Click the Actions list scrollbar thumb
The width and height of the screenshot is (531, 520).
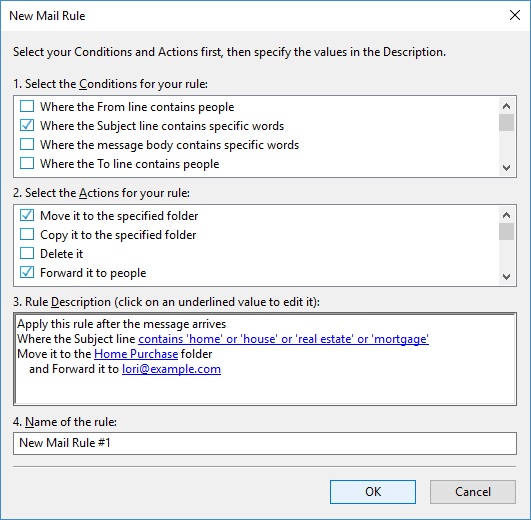506,231
